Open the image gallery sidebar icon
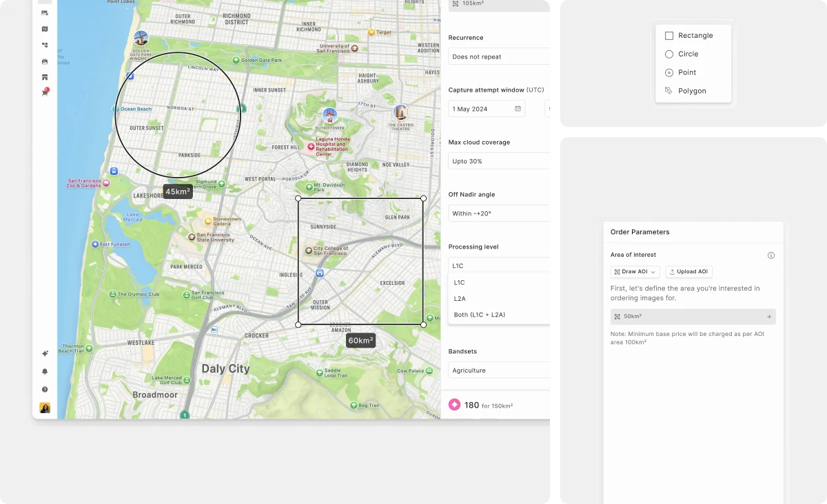 coord(45,13)
